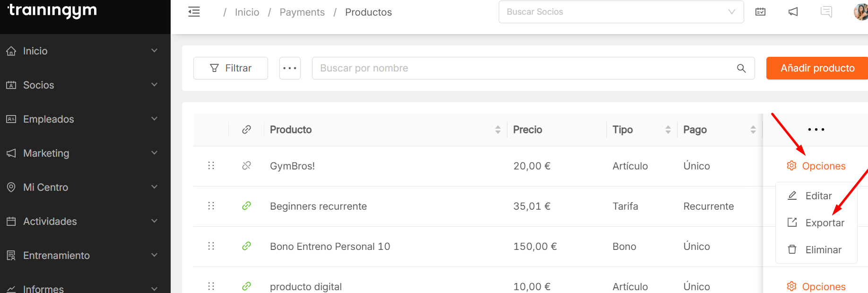Click the megaphone announcements icon in the header

793,12
